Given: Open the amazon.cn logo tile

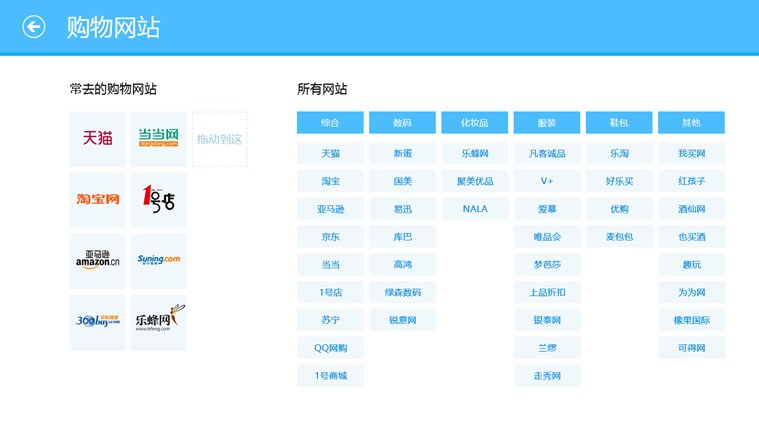Looking at the screenshot, I should point(97,261).
